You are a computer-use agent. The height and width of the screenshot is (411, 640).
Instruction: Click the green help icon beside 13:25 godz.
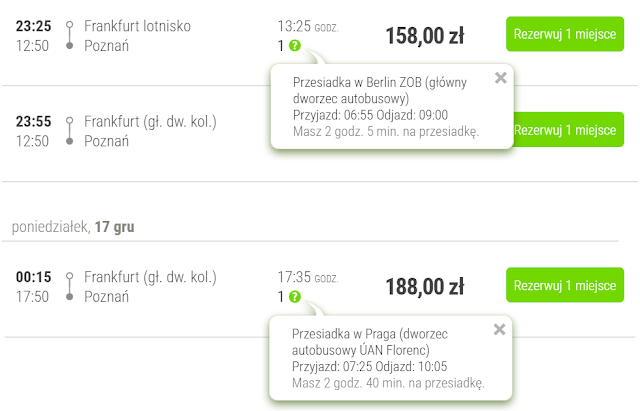click(x=294, y=46)
